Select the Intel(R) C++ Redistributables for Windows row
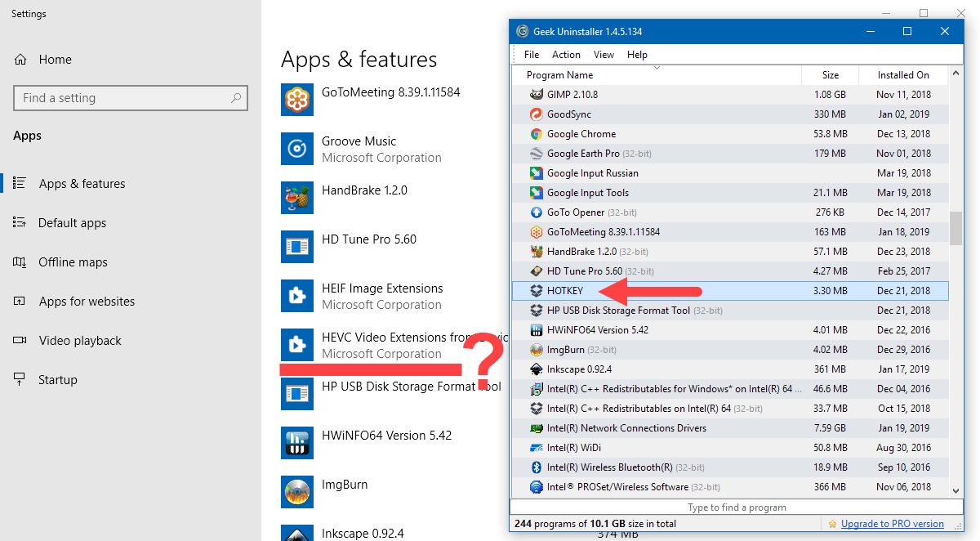Viewport: 980px width, 541px height. [x=730, y=389]
